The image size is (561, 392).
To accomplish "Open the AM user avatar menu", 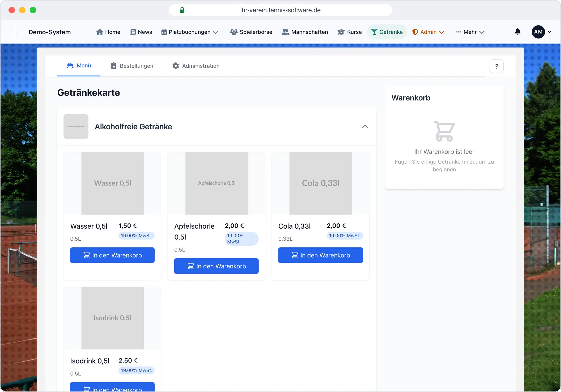I will (542, 32).
